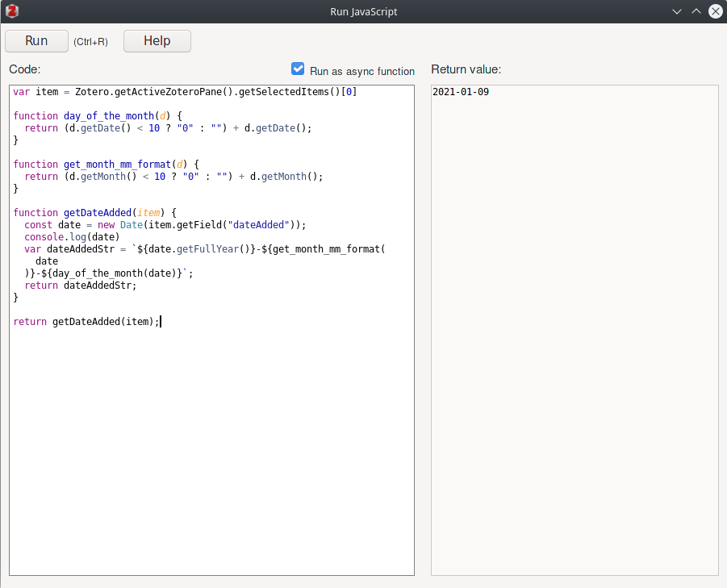The image size is (727, 588).
Task: Click the 'Run JavaScript' window title
Action: tap(363, 11)
